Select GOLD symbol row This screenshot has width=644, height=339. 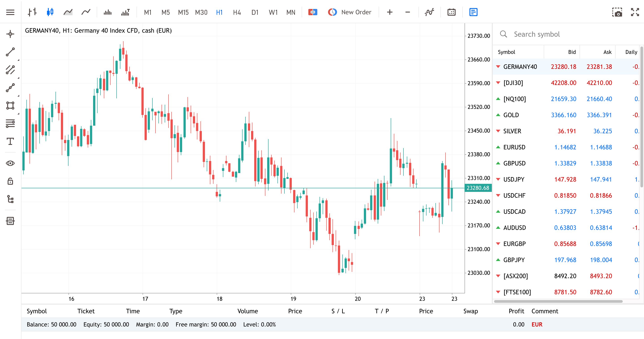point(566,115)
